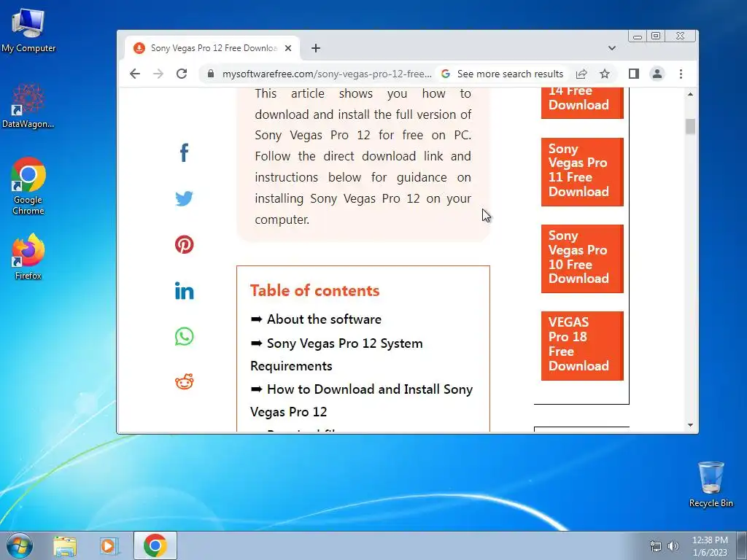Open Windows Media Player from taskbar
This screenshot has height=560, width=747.
109,545
